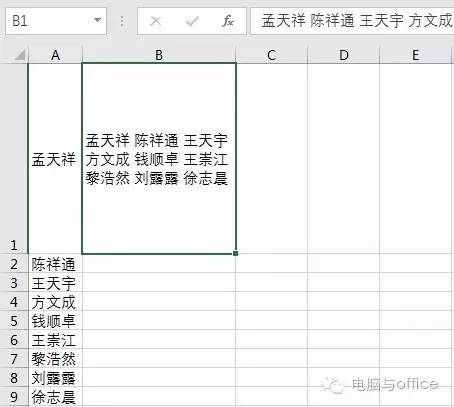This screenshot has width=454, height=407.
Task: Select row 7 header
Action: 14,359
